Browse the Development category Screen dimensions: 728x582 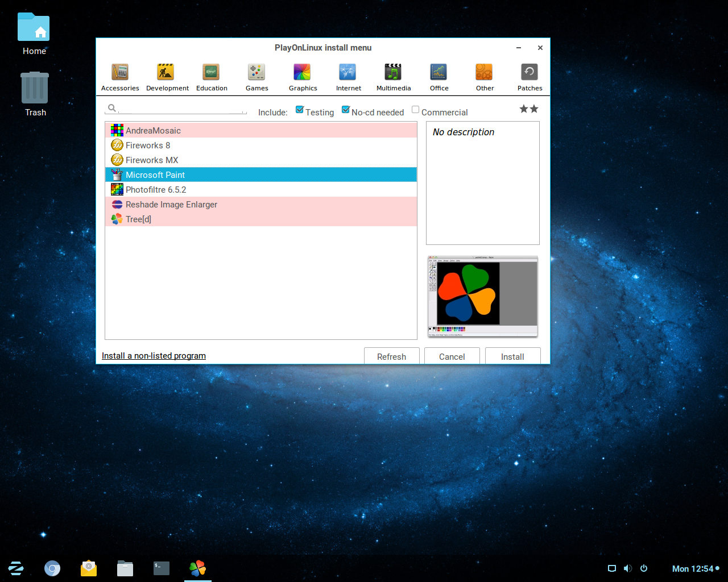click(x=167, y=77)
